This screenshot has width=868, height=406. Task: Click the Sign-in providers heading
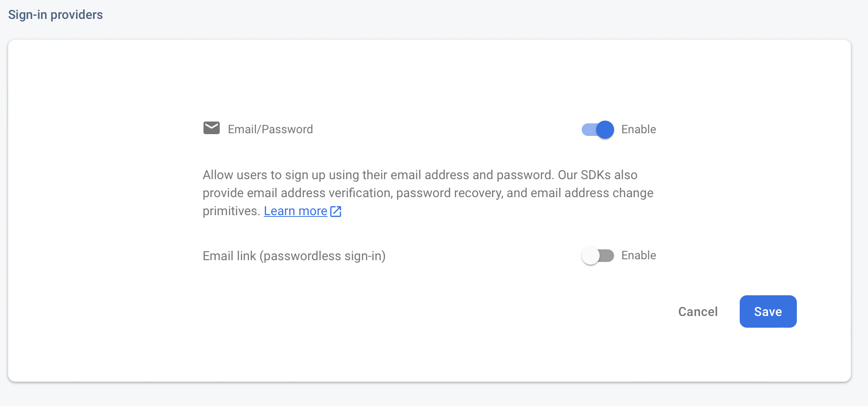click(55, 15)
